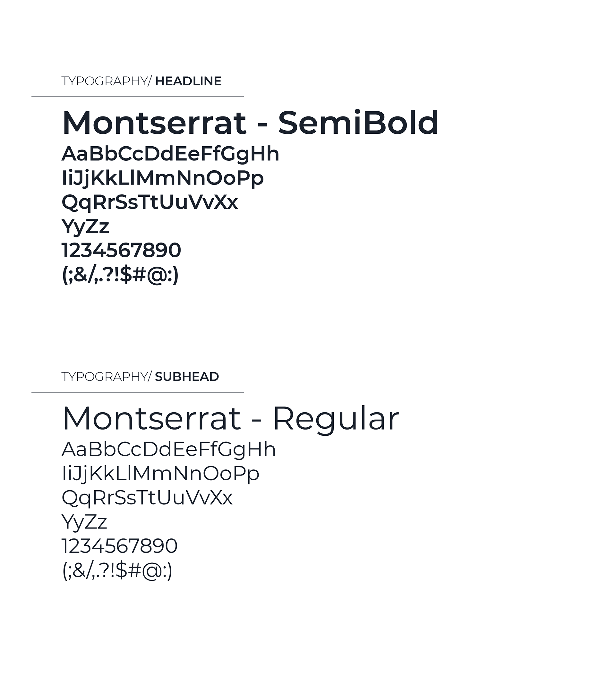The width and height of the screenshot is (616, 694).
Task: Click the SemiBold IiJjKkLlMmNnOoPp line
Action: (163, 178)
